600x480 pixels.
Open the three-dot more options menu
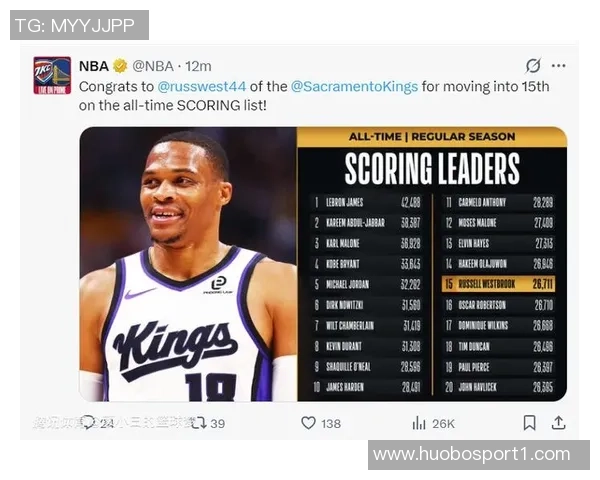558,65
